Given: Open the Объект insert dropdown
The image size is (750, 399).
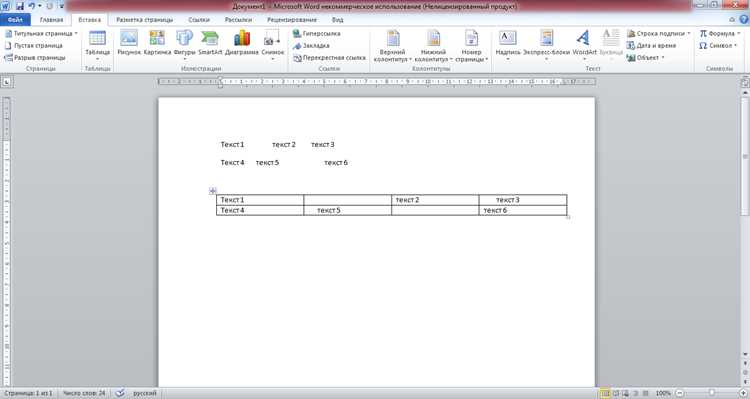Looking at the screenshot, I should tap(646, 57).
